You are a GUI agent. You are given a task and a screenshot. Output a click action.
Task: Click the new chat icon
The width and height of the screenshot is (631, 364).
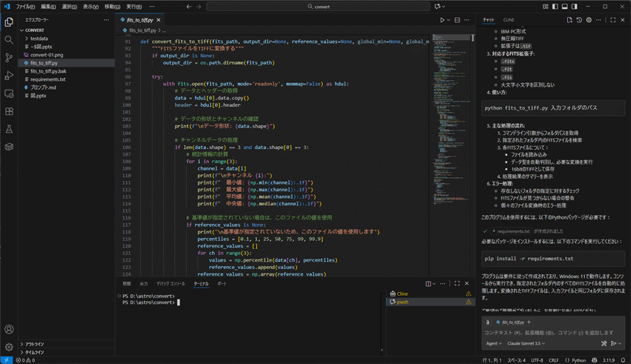(x=569, y=20)
